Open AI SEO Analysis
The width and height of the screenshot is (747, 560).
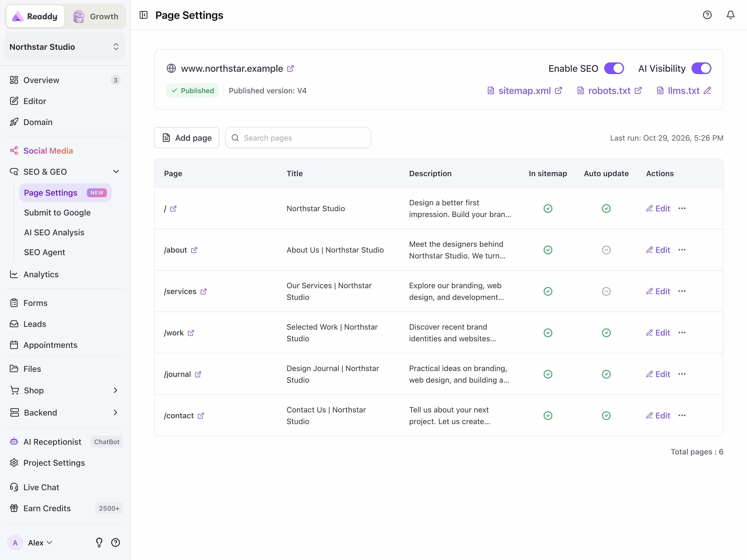pyautogui.click(x=54, y=233)
